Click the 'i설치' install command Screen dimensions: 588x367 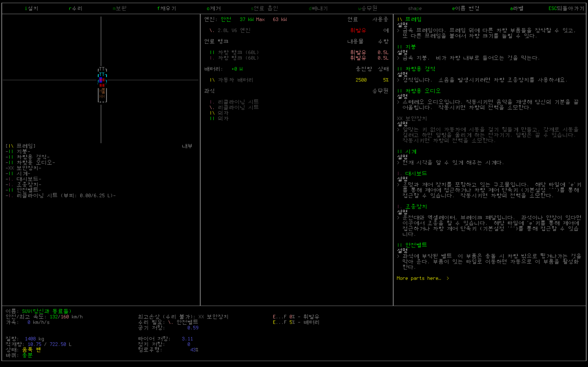(x=32, y=8)
